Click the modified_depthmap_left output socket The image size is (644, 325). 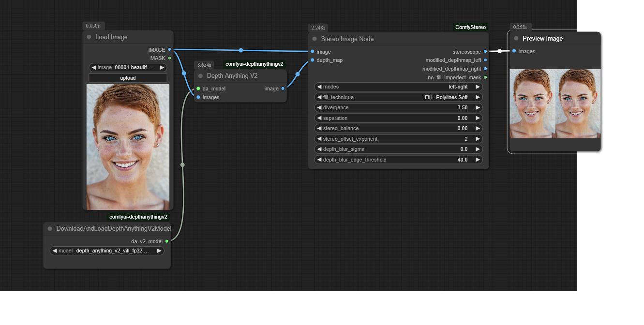(485, 60)
